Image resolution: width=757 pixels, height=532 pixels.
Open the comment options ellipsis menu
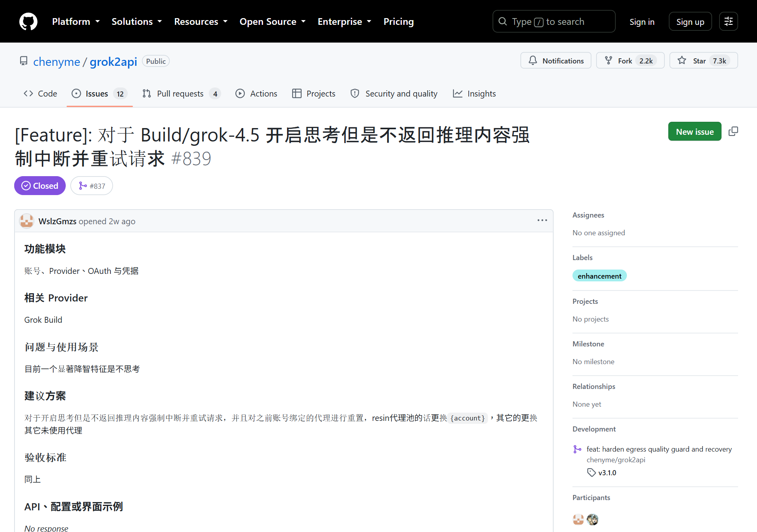click(542, 220)
